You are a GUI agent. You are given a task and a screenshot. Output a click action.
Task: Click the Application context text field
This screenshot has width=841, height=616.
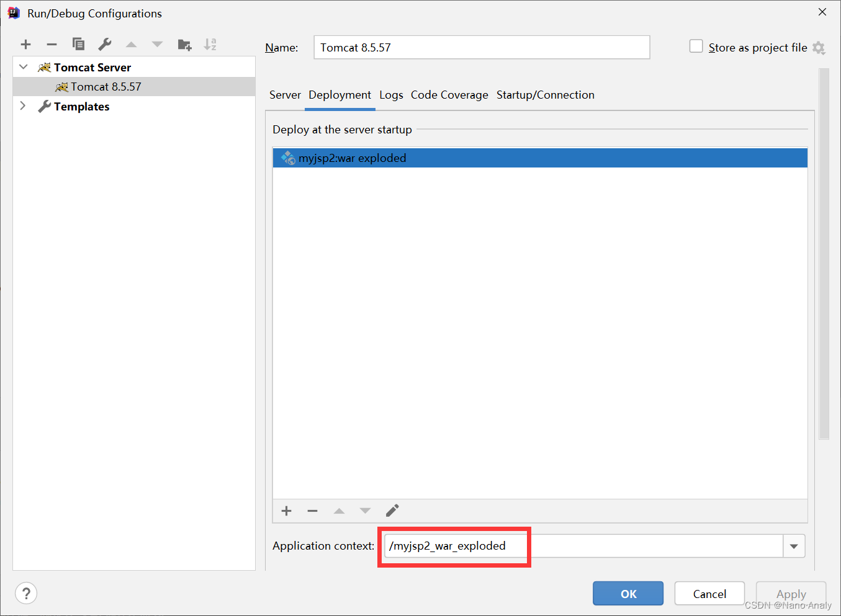(583, 546)
